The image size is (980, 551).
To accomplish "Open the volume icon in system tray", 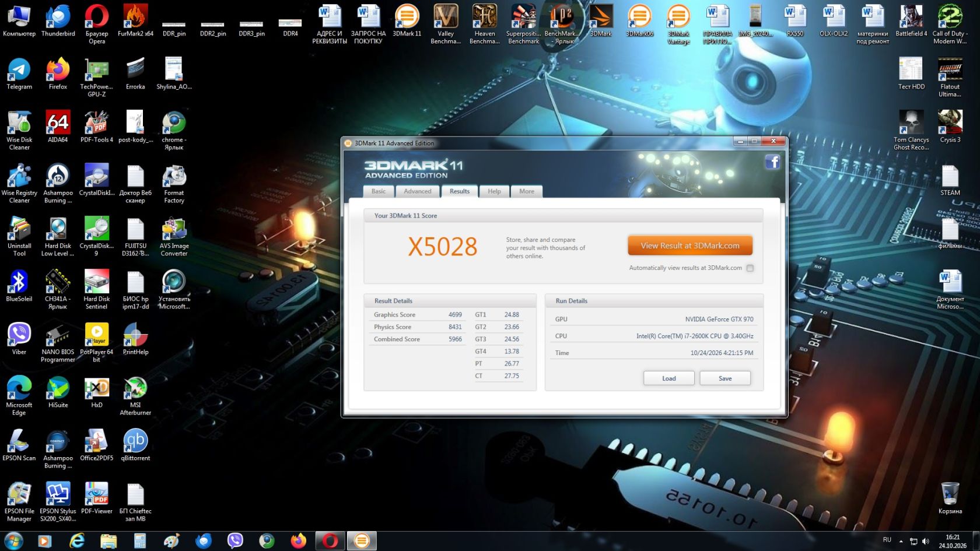I will [926, 541].
